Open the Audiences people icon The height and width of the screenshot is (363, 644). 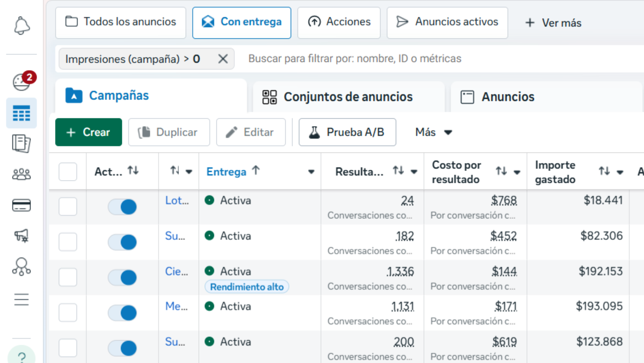(21, 174)
